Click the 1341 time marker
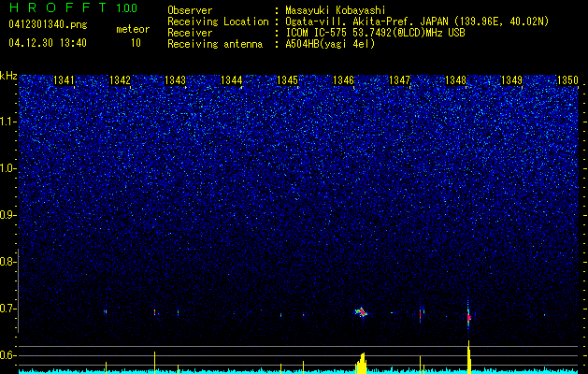Viewport: 588px width, 374px height. [x=64, y=80]
